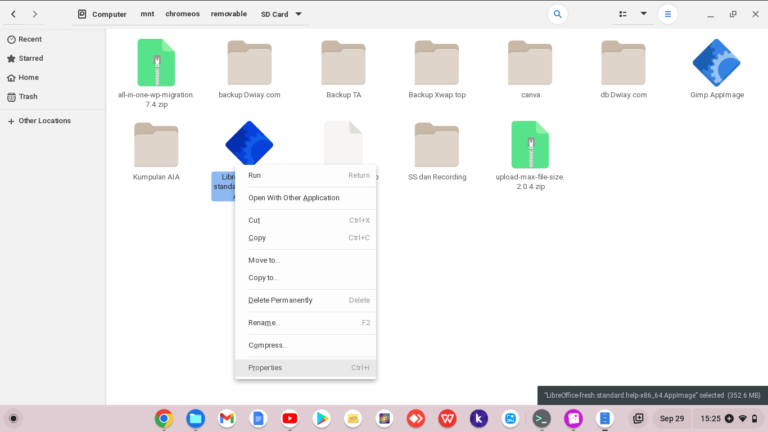
Task: Choose Open With Other Application
Action: click(x=306, y=198)
